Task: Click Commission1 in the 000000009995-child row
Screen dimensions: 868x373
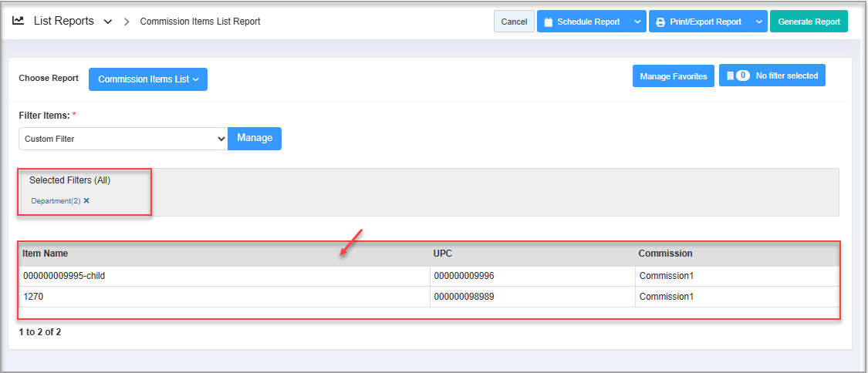Action: 737,276
